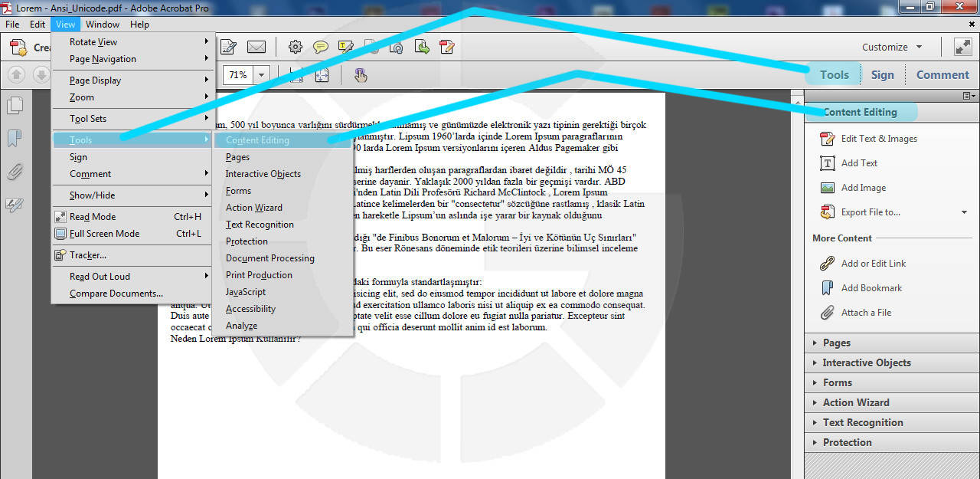980x479 pixels.
Task: Open the Customize dropdown
Action: [892, 47]
